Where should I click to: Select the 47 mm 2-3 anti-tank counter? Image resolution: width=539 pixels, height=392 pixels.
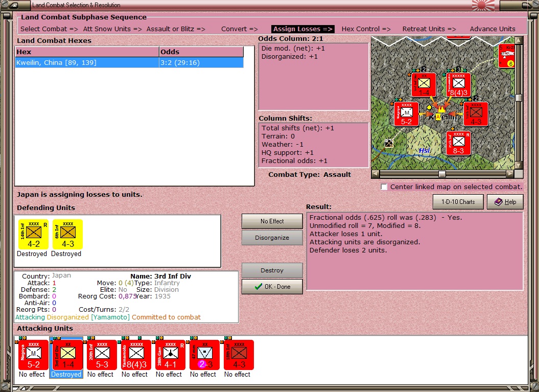click(204, 355)
